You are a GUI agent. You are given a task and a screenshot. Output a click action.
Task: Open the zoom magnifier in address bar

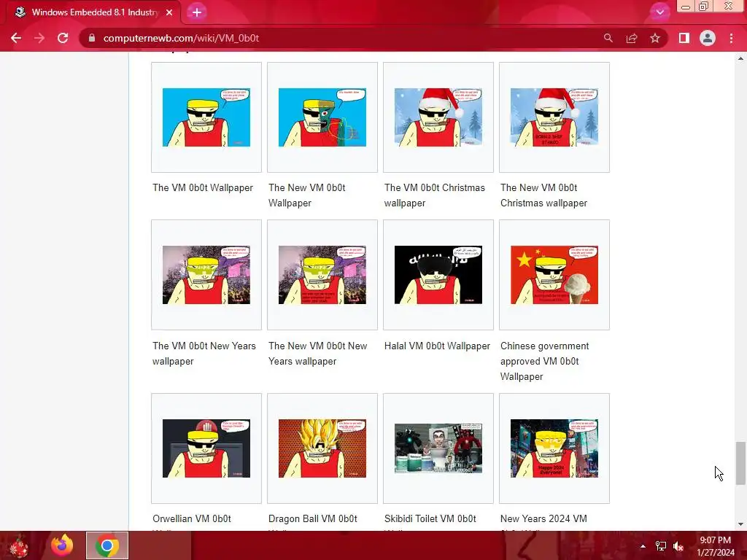tap(608, 38)
